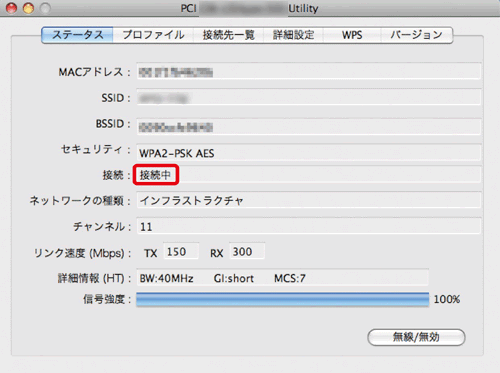Click the TX link speed field 150
Image resolution: width=500 pixels, height=373 pixels.
click(181, 251)
